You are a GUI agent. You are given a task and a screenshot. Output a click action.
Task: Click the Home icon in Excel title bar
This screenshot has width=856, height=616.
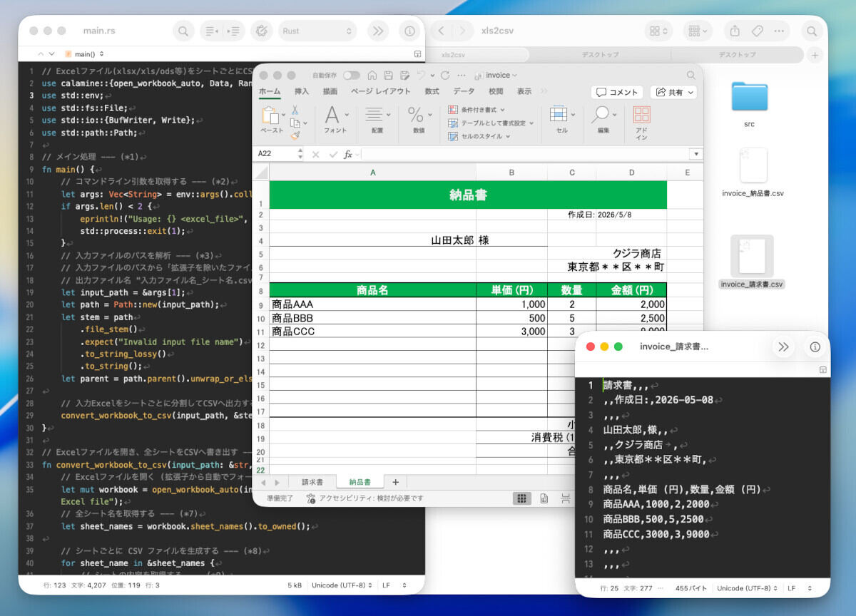point(372,76)
